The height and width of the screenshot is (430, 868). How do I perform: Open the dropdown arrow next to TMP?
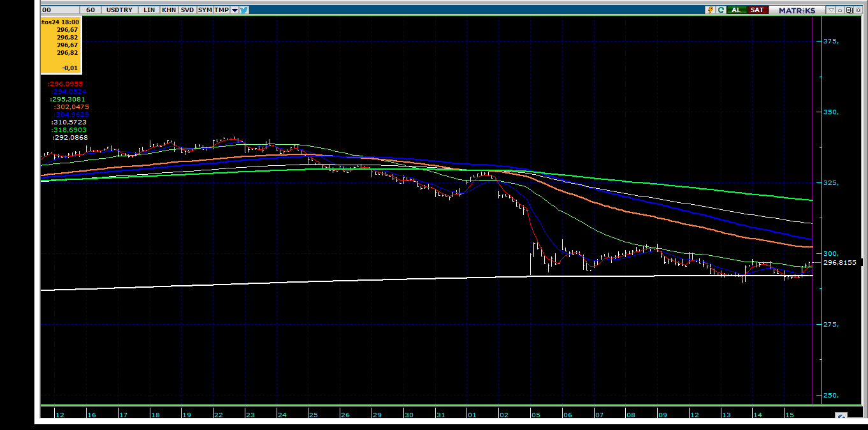point(235,10)
